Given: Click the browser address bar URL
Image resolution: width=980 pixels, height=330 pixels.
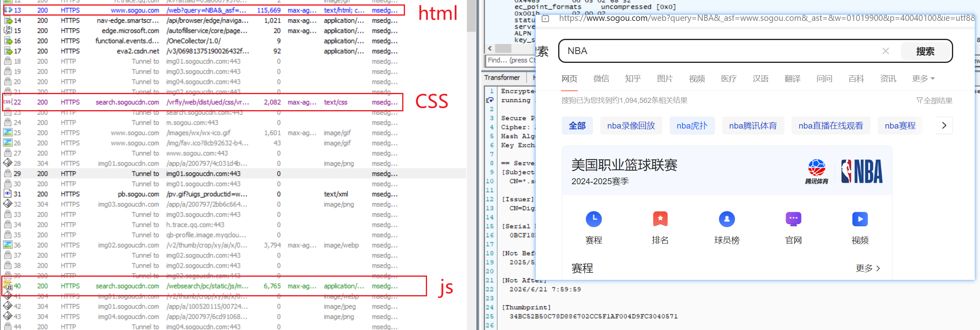Looking at the screenshot, I should click(x=766, y=18).
